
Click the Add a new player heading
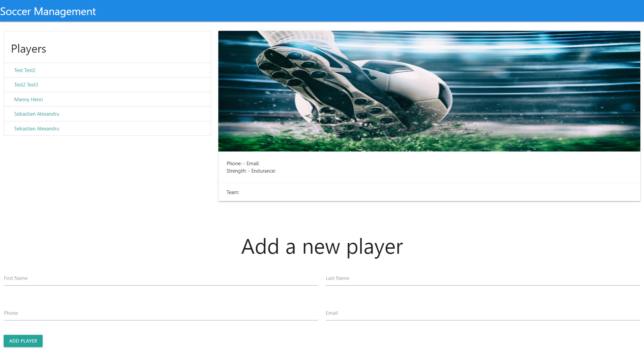(322, 246)
